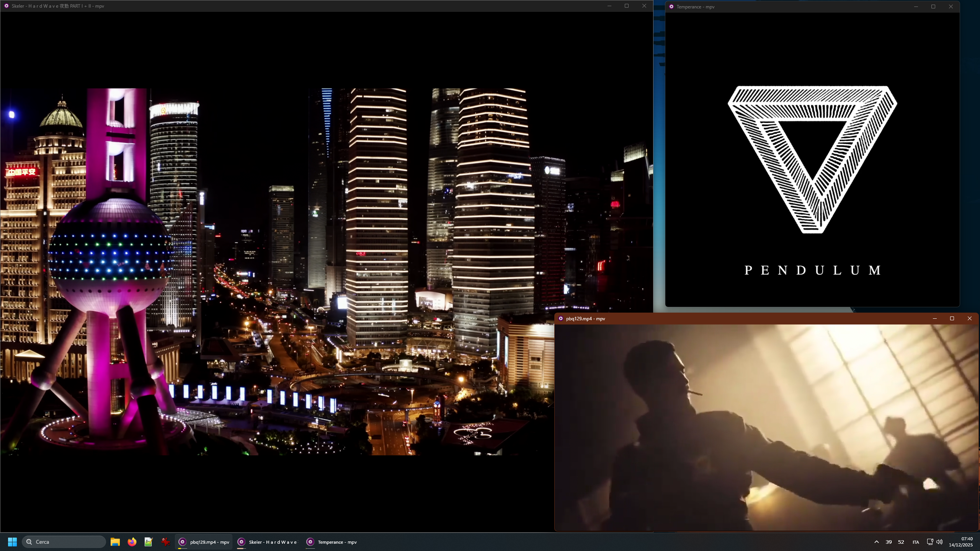Click mpv icon in pbq129.mp4 title bar

[561, 318]
